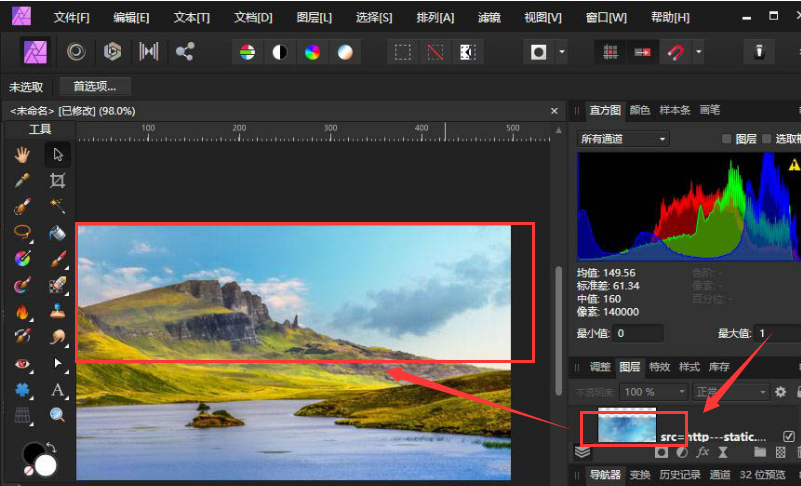Apply Auto Levels from toolbar

point(247,52)
